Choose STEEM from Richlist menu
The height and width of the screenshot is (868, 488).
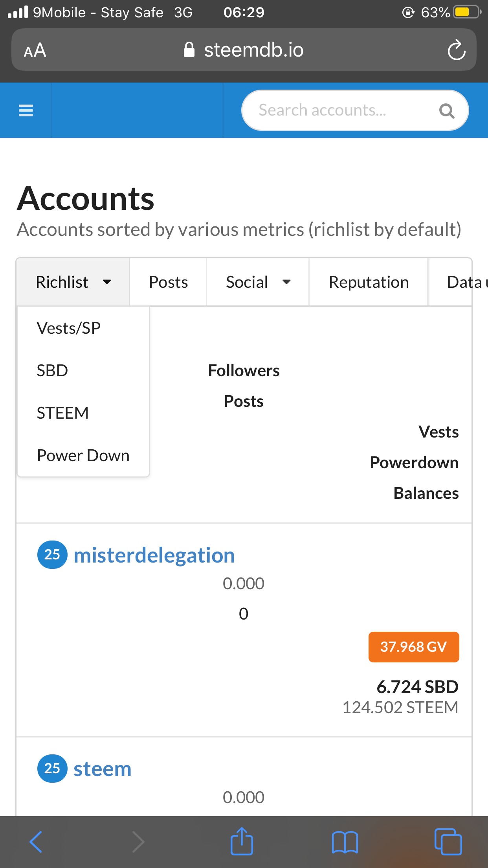[83, 413]
